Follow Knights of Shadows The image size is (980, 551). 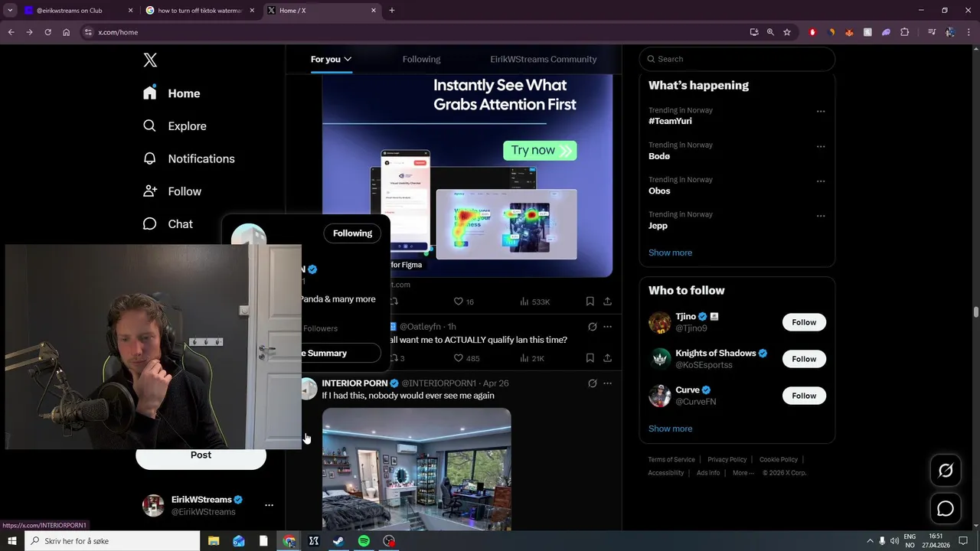click(804, 359)
